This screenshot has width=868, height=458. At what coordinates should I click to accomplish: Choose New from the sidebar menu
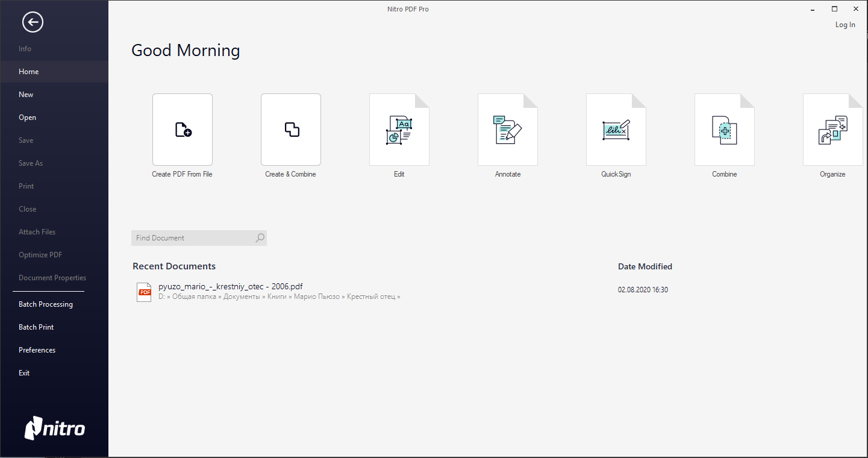point(26,95)
